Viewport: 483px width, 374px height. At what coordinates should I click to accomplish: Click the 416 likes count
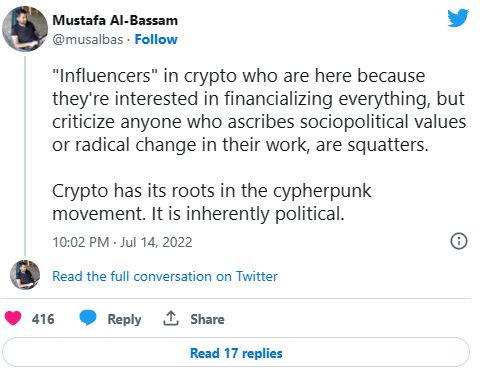coord(43,319)
